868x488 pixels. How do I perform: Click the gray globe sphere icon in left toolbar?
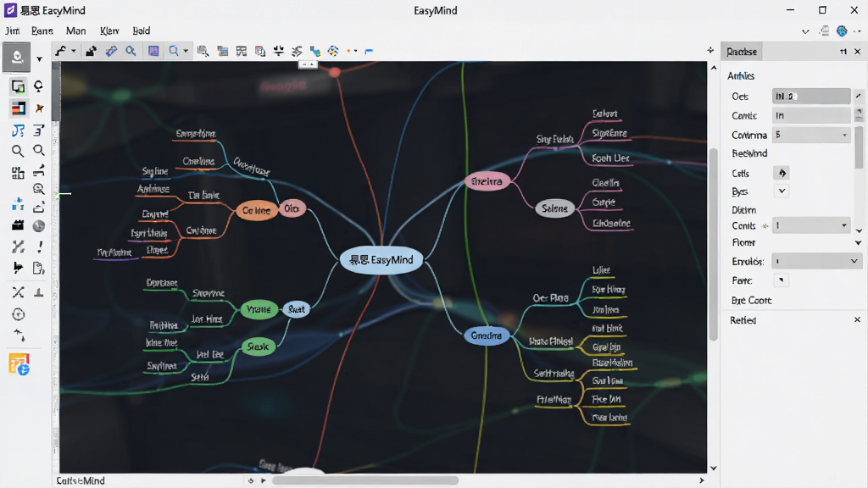pos(39,225)
